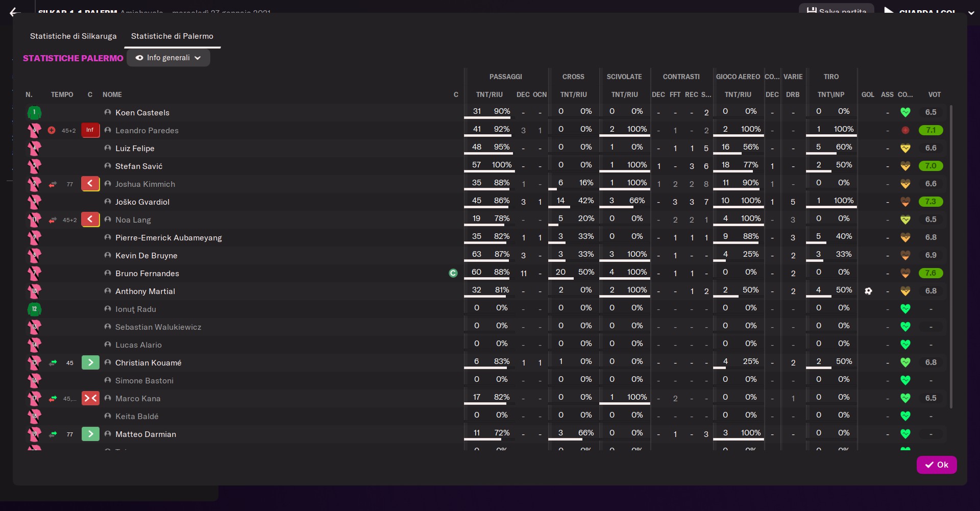Click the save icon next to Salva partita
Screen dimensions: 980x511
(x=812, y=11)
